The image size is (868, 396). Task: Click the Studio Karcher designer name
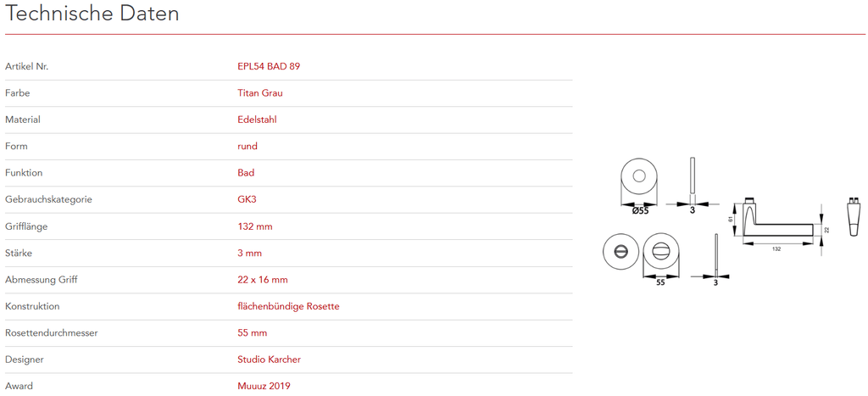pos(269,360)
